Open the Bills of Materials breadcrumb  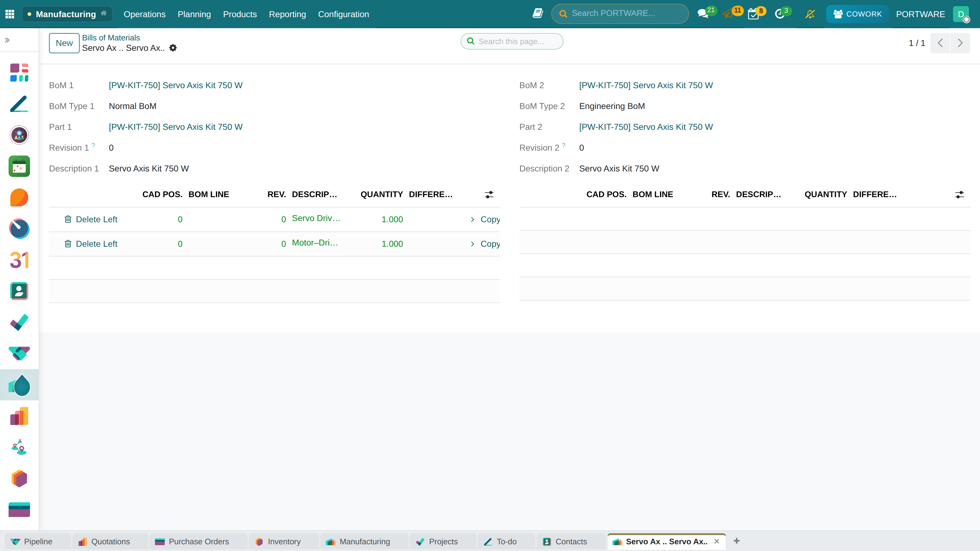(x=111, y=38)
